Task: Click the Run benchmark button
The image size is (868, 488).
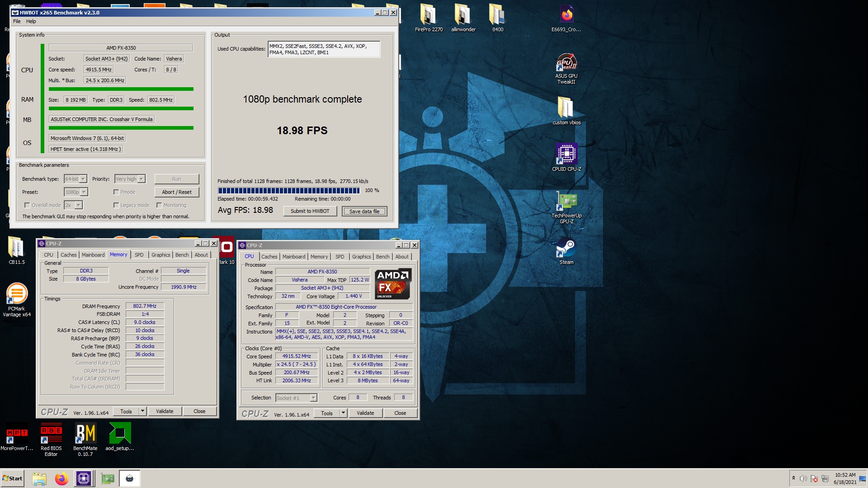Action: [x=176, y=179]
